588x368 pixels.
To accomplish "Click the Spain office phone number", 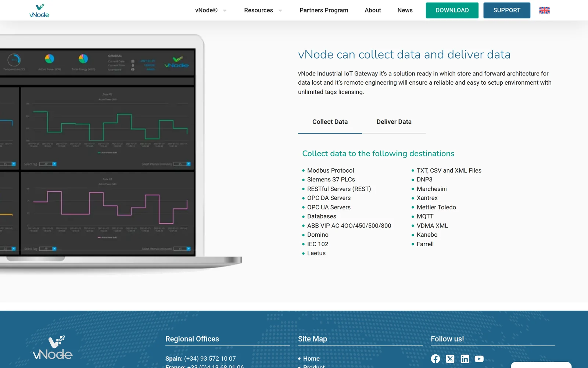I will [x=210, y=358].
